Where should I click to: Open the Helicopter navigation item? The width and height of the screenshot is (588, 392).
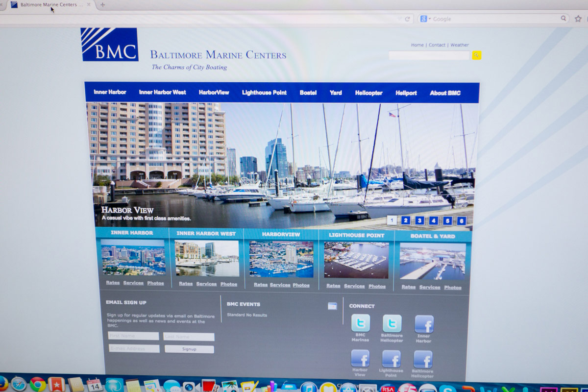pyautogui.click(x=368, y=93)
